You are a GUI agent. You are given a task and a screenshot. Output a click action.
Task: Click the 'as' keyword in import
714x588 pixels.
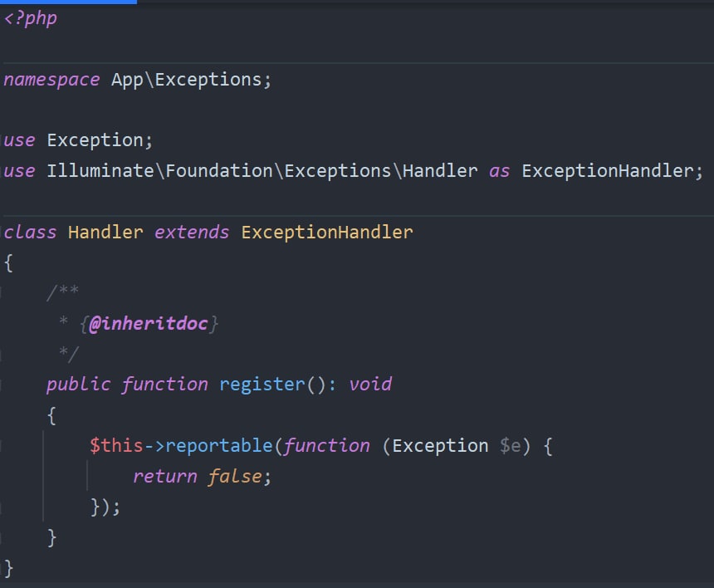point(499,172)
